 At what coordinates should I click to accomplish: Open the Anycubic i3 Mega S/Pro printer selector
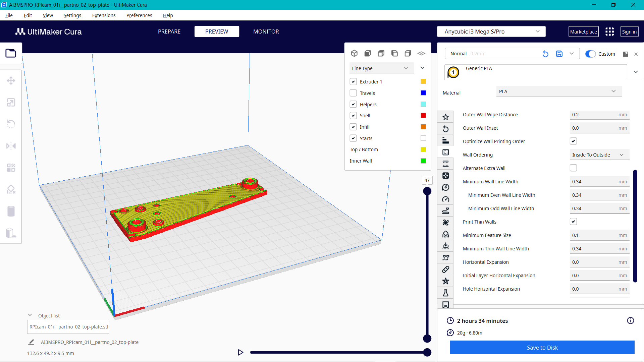(491, 31)
